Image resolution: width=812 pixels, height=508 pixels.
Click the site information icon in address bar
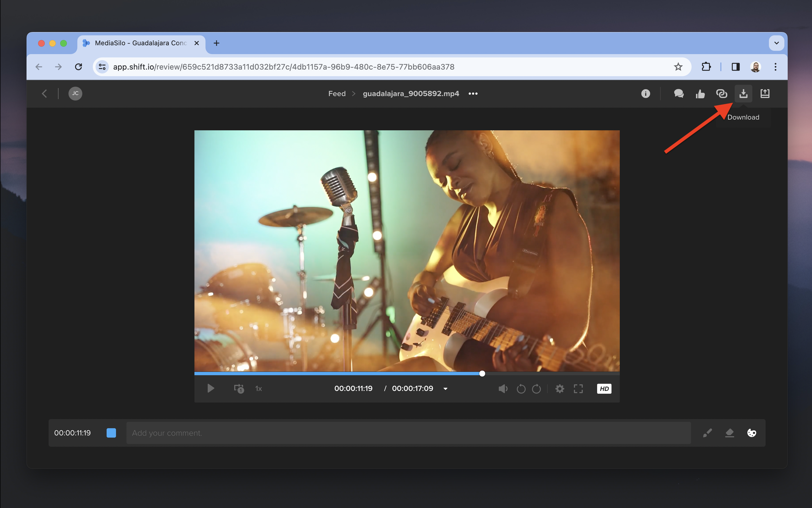pyautogui.click(x=102, y=67)
